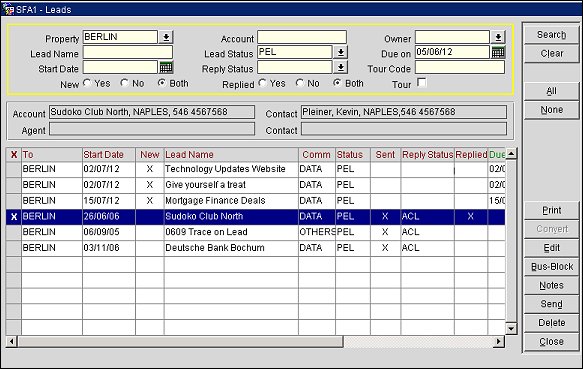Click horizontal scrollbar right arrow
The image size is (583, 369).
point(499,341)
